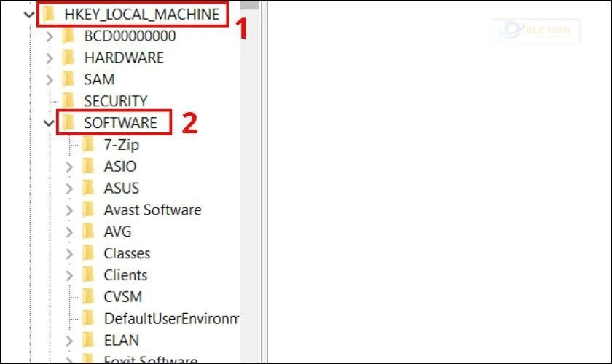
Task: Select the SECURITY key label
Action: (116, 101)
